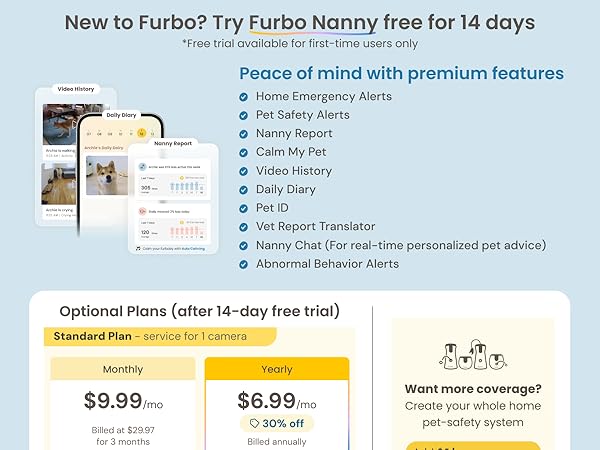Select the Monthly plan tab
The height and width of the screenshot is (450, 600).
[123, 369]
